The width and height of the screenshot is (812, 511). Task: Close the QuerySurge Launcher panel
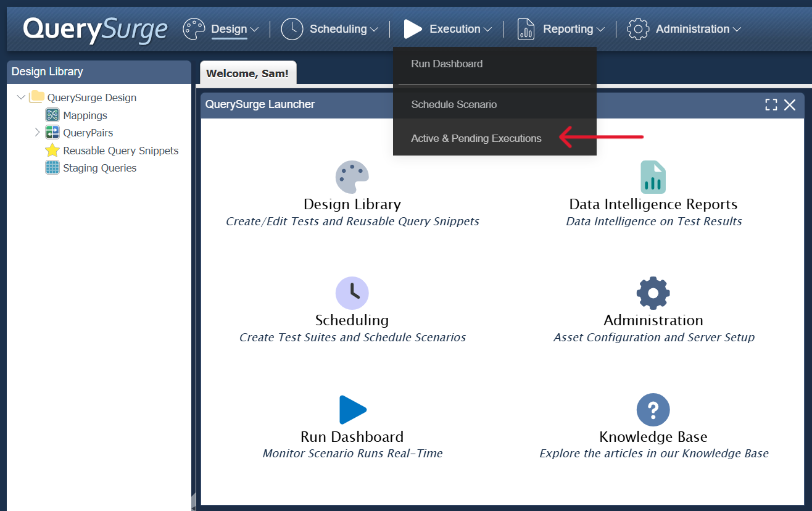tap(790, 105)
